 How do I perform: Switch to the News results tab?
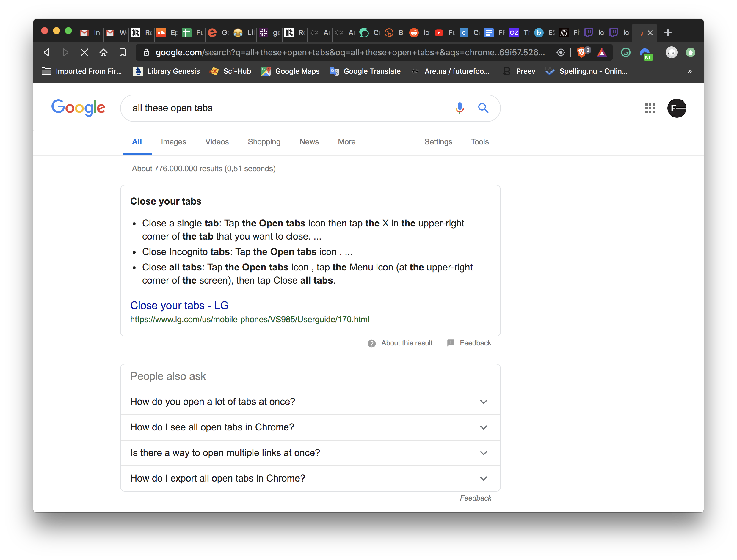coord(309,142)
